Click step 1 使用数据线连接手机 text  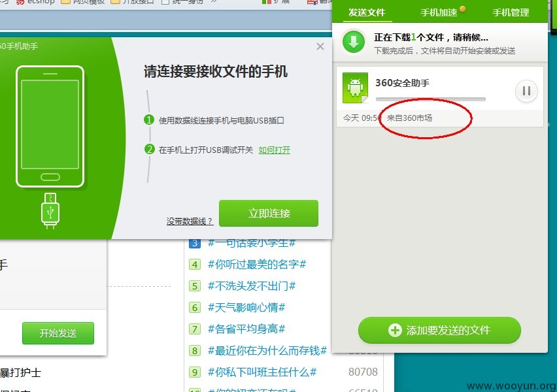click(222, 121)
